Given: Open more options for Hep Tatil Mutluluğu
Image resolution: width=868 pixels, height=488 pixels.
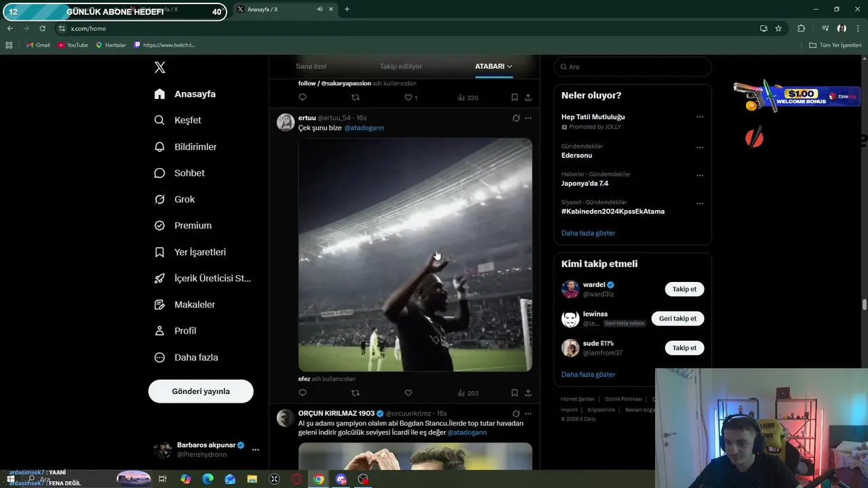Looking at the screenshot, I should pyautogui.click(x=700, y=117).
